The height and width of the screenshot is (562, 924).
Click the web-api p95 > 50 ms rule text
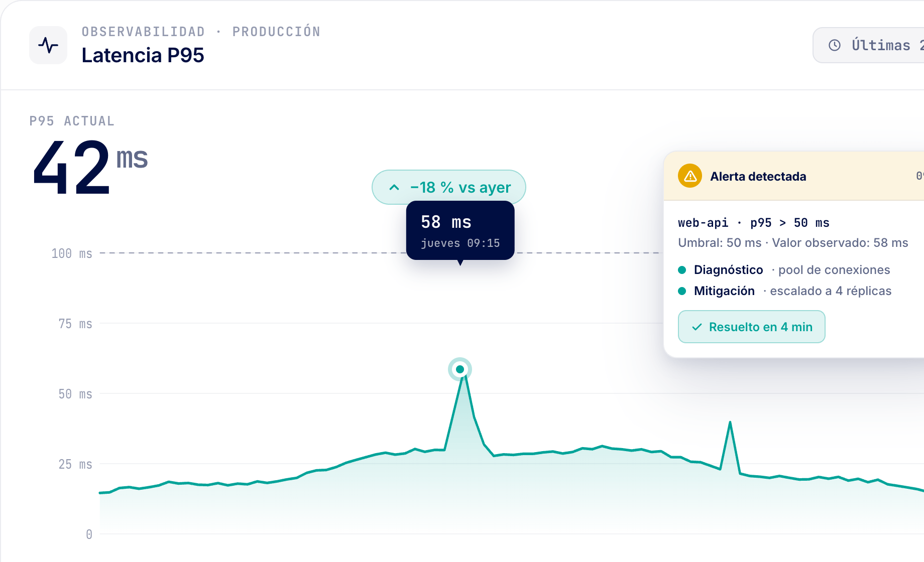[753, 223]
